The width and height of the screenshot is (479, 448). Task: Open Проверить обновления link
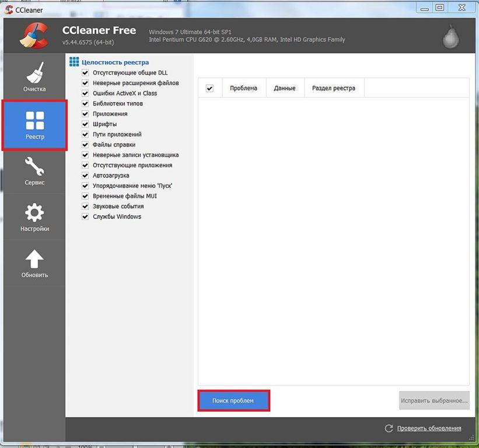[x=429, y=428]
